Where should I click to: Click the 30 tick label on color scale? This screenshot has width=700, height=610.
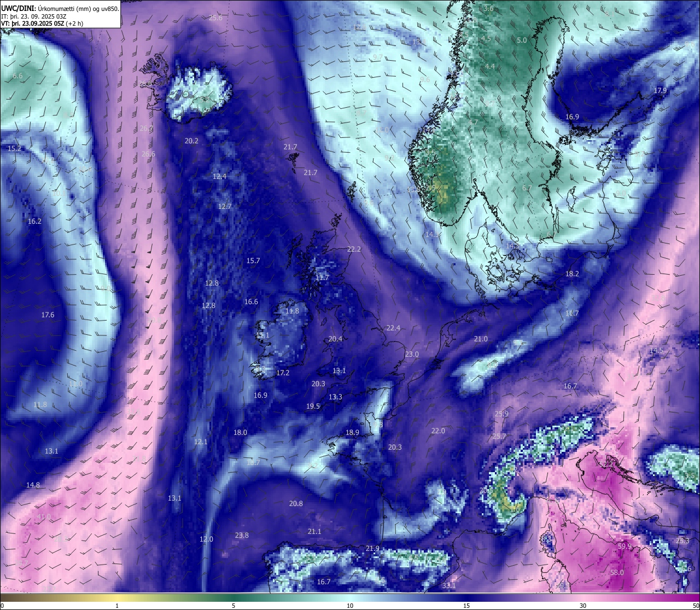pyautogui.click(x=583, y=606)
